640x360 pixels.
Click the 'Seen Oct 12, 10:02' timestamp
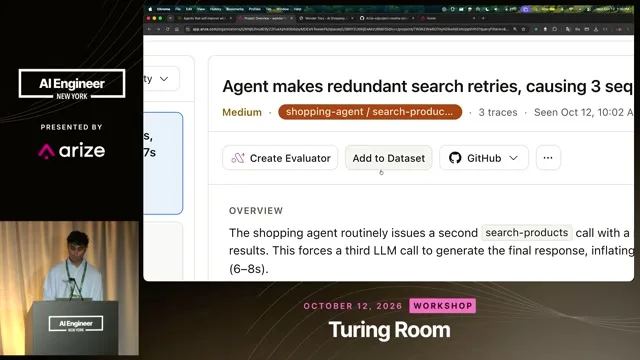584,112
